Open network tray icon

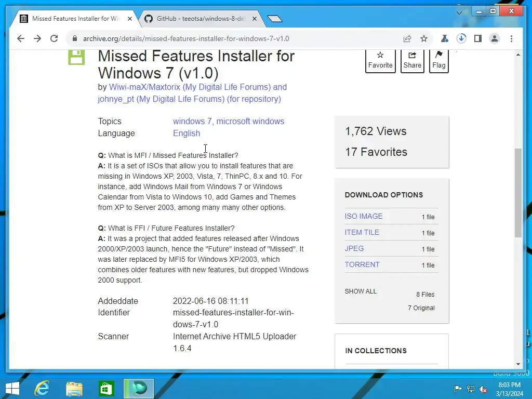pyautogui.click(x=471, y=389)
